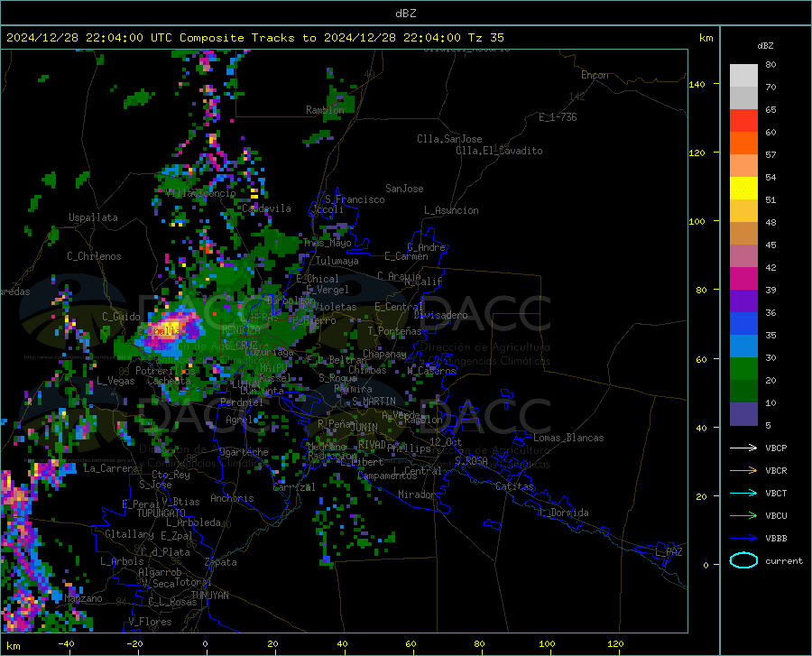The image size is (812, 656).
Task: Click the 140 km right-axis tick label
Action: (697, 85)
